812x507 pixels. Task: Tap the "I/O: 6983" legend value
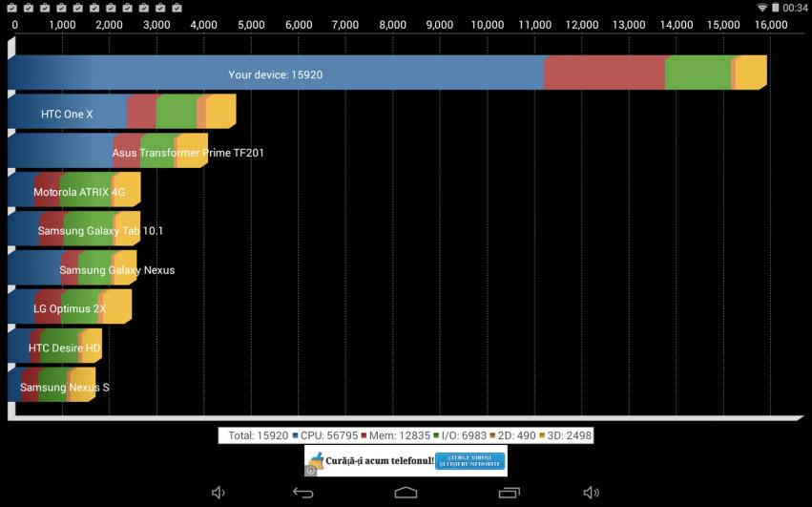coord(464,435)
